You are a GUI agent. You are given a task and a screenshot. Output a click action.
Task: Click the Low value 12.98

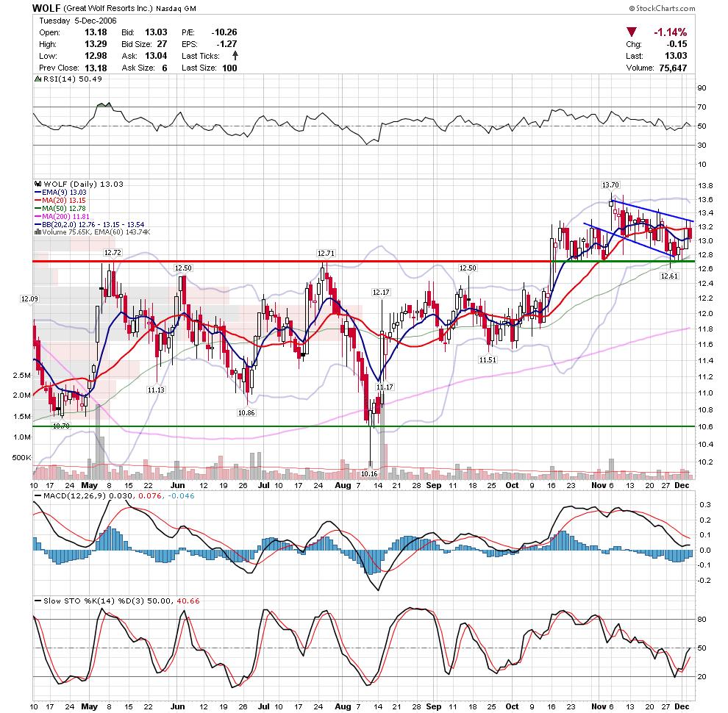(x=96, y=56)
